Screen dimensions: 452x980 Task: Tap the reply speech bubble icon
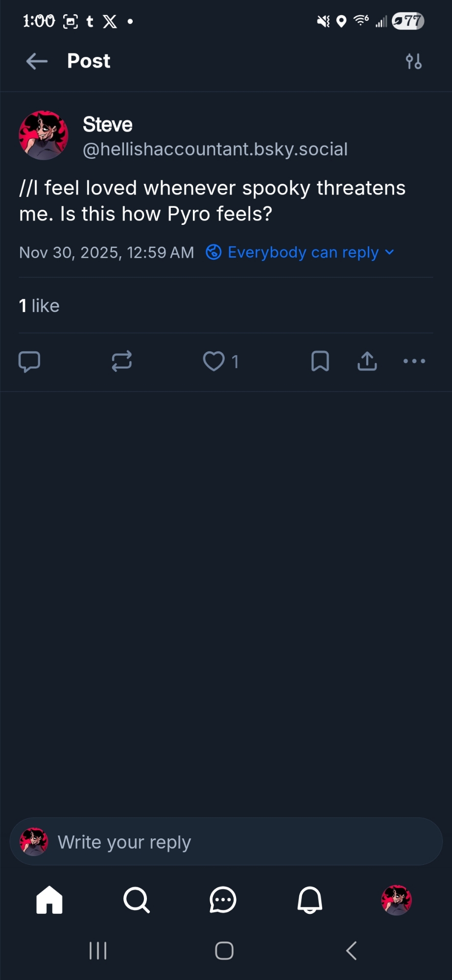(x=29, y=362)
